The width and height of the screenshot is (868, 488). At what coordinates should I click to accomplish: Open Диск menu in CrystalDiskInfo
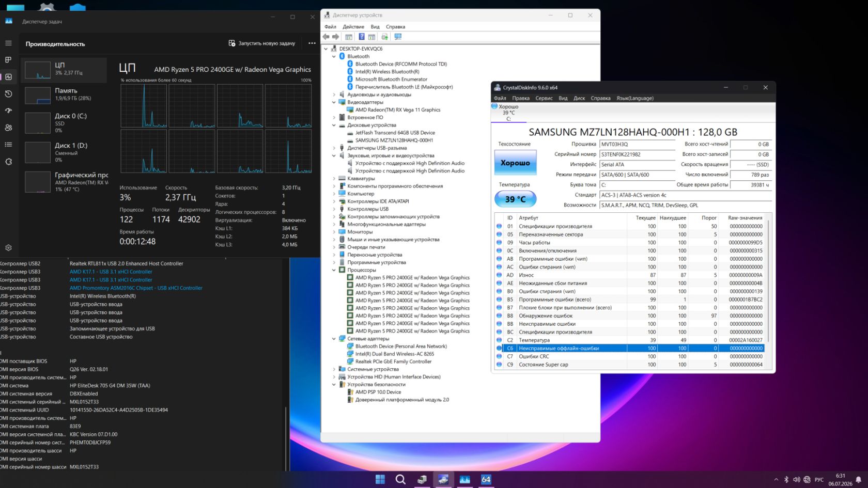(579, 98)
